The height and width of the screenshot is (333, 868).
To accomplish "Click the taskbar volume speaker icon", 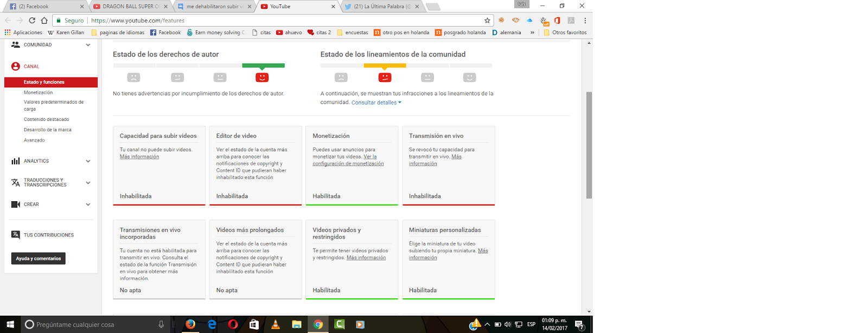I will click(508, 324).
